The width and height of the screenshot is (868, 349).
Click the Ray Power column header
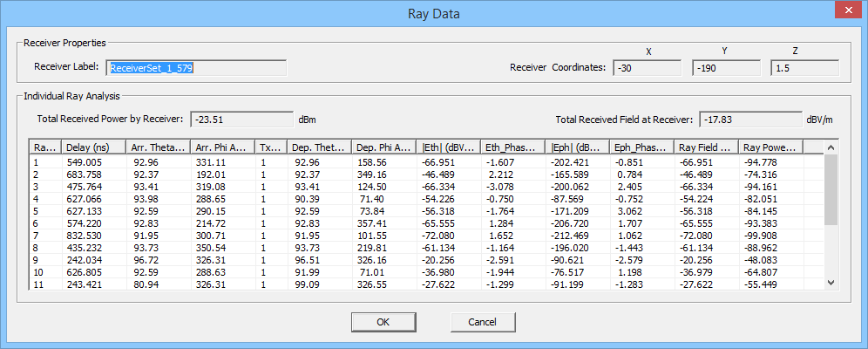770,147
